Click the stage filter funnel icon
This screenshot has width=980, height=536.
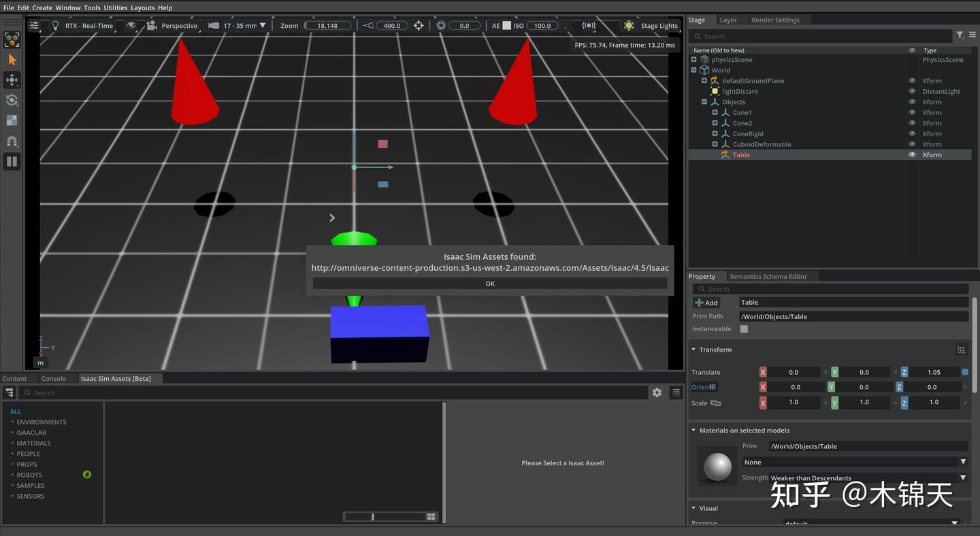960,35
